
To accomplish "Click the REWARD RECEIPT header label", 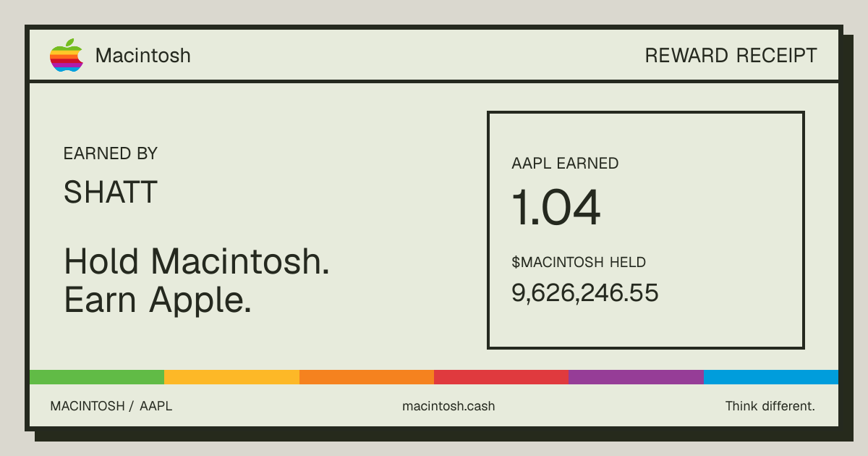I will click(731, 56).
